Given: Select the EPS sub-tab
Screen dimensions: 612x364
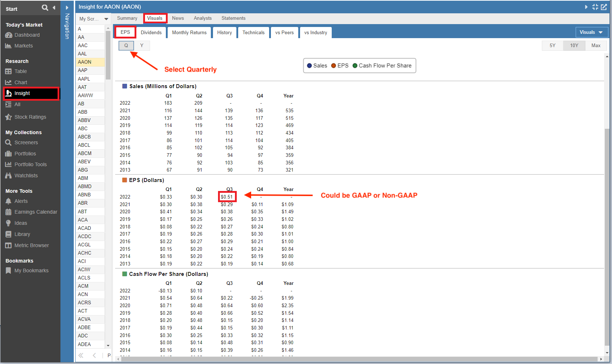Looking at the screenshot, I should 125,32.
